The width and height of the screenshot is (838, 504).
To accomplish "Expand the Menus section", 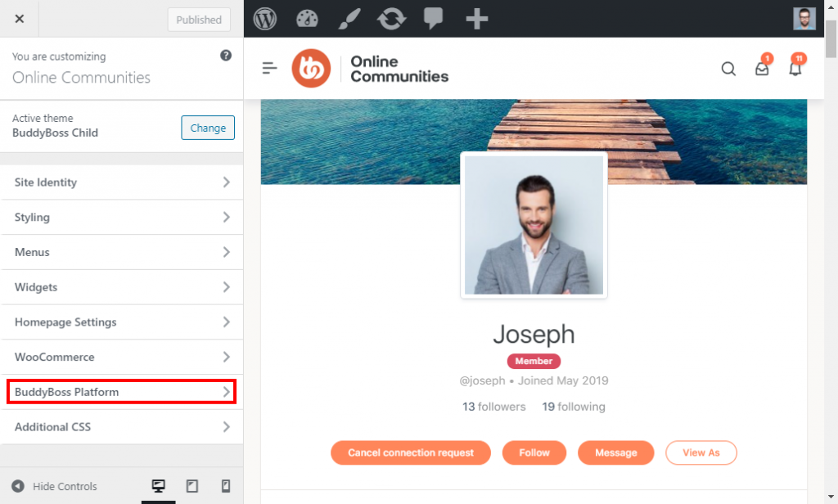I will (x=121, y=252).
